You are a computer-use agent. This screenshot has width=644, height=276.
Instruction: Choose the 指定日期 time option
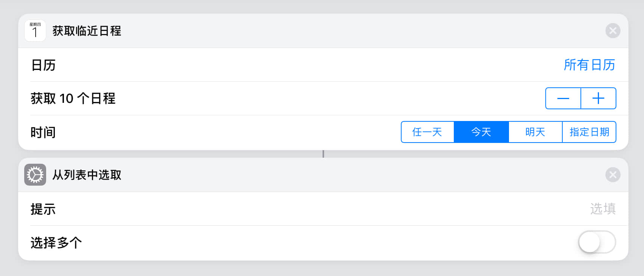(589, 132)
